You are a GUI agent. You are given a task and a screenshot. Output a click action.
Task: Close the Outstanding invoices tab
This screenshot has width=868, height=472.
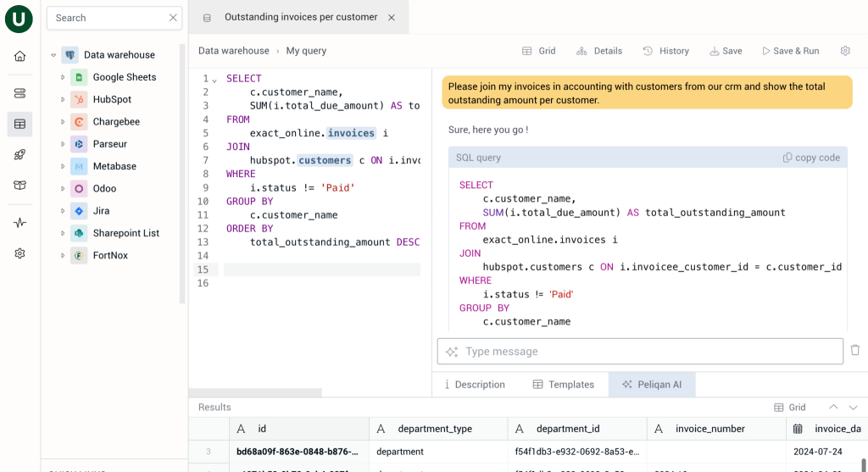pyautogui.click(x=392, y=18)
